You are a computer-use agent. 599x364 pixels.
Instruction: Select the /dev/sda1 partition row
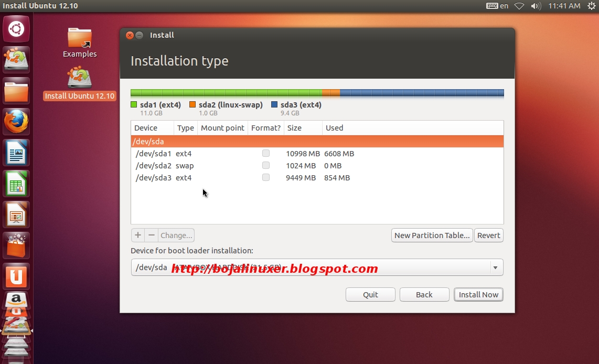[x=317, y=154]
